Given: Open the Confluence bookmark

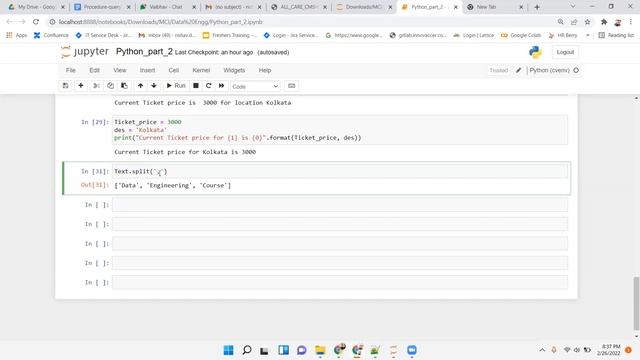Looking at the screenshot, I should click(51, 36).
